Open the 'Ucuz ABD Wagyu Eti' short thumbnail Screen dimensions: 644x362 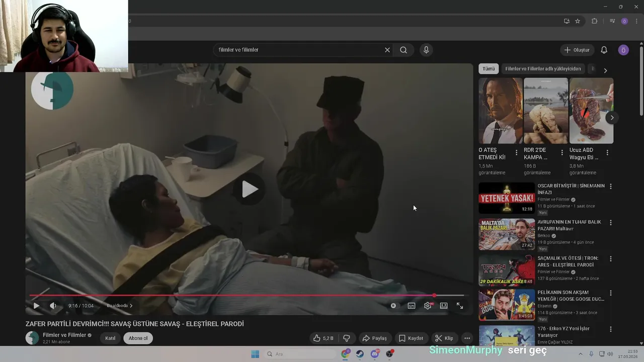click(x=591, y=111)
